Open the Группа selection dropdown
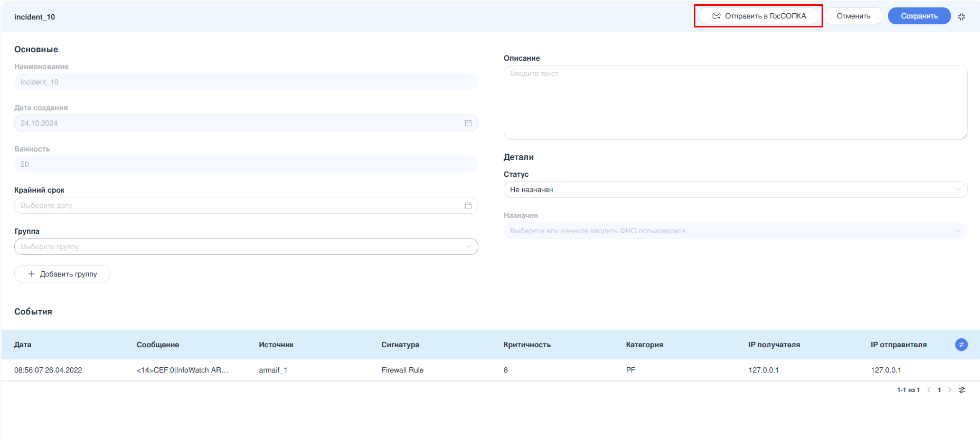This screenshot has height=438, width=980. [246, 246]
